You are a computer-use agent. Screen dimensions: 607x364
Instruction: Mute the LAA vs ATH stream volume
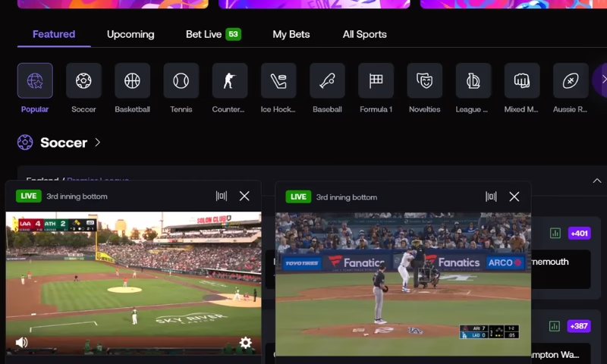click(x=22, y=342)
